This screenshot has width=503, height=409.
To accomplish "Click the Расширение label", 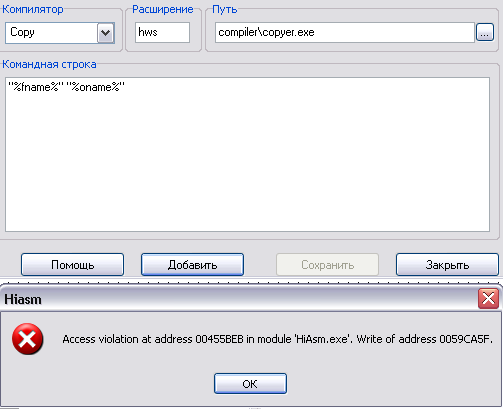I will tap(163, 9).
